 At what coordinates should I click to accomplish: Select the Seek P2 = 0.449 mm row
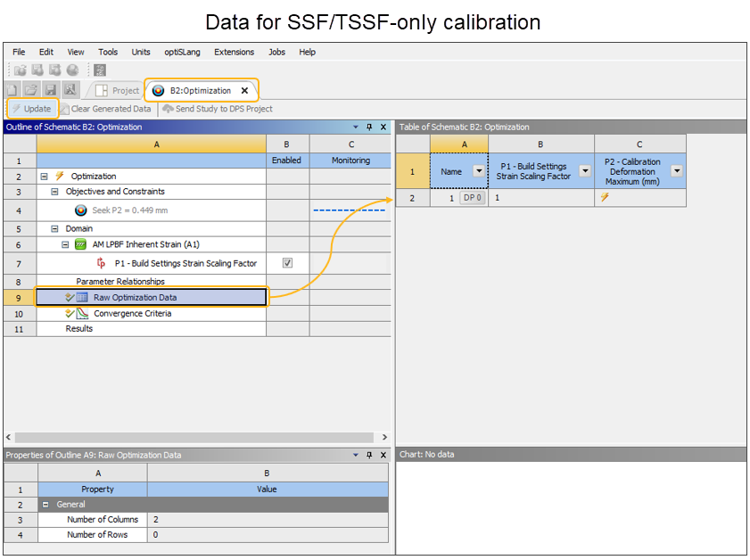151,210
